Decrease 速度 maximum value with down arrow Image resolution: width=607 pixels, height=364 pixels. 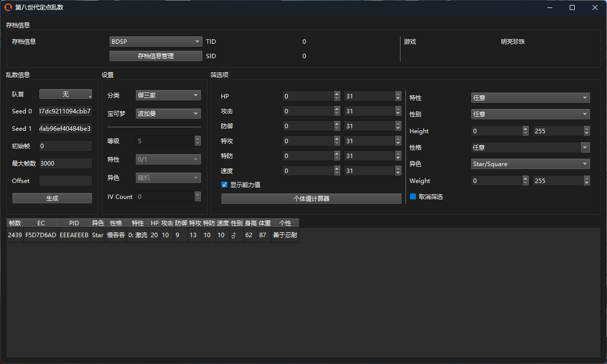click(398, 174)
